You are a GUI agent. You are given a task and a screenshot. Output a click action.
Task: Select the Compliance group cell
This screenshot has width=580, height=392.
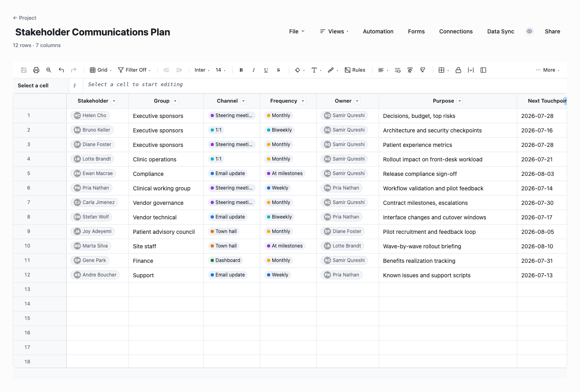(x=166, y=174)
